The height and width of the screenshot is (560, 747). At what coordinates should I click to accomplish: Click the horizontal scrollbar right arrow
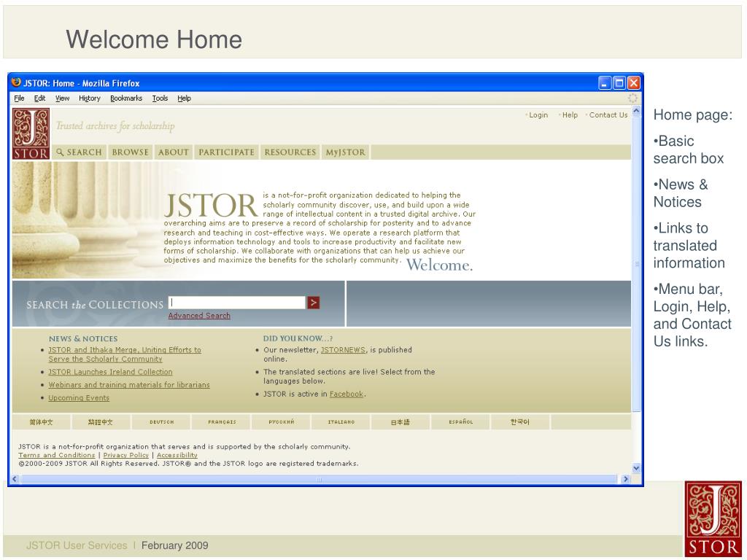tap(625, 479)
